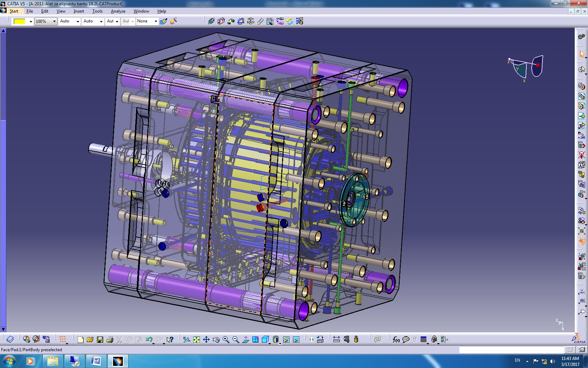Click the Measure Inertia weight icon

[x=356, y=339]
